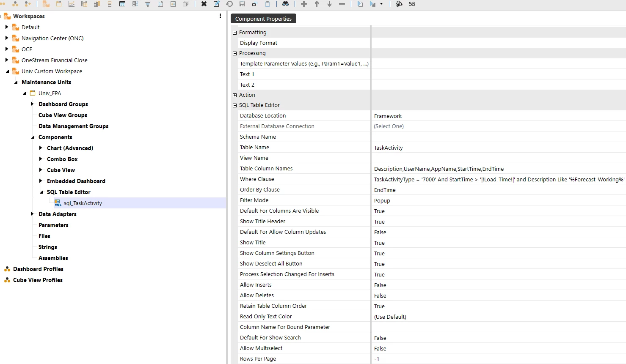Click the create maintenance unit window icon
Screen dimensions: 626x364
coord(59,4)
